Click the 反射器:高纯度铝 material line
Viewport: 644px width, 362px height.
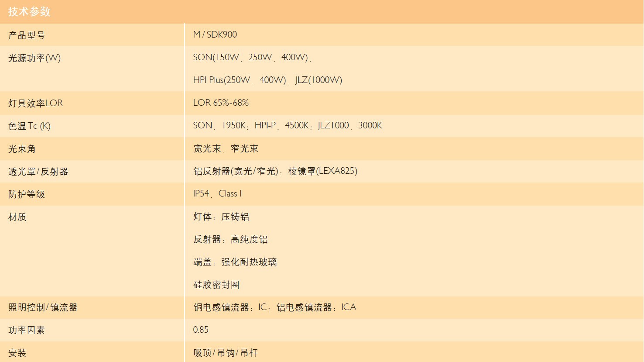point(230,240)
